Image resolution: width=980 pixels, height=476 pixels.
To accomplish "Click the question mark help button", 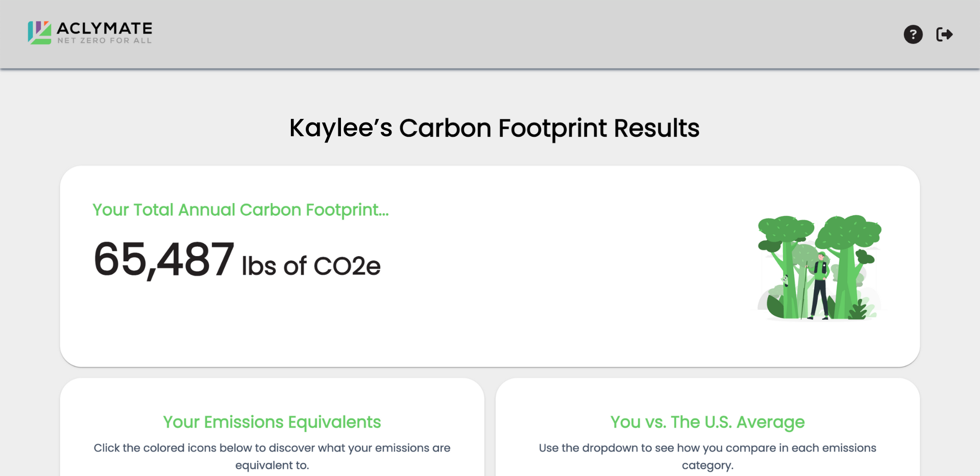I will [913, 34].
